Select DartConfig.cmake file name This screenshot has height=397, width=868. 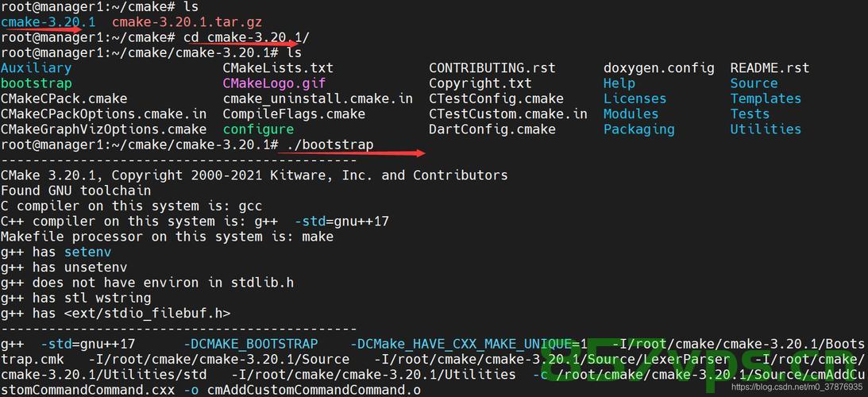[x=492, y=129]
